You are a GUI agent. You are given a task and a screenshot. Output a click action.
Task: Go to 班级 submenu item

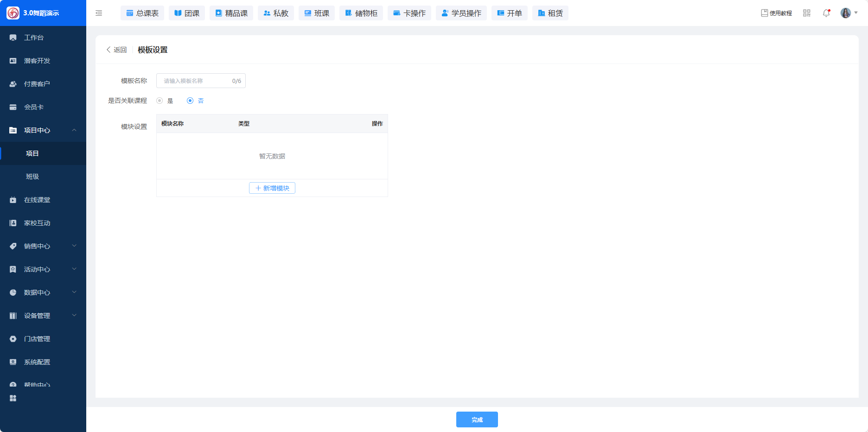click(32, 177)
